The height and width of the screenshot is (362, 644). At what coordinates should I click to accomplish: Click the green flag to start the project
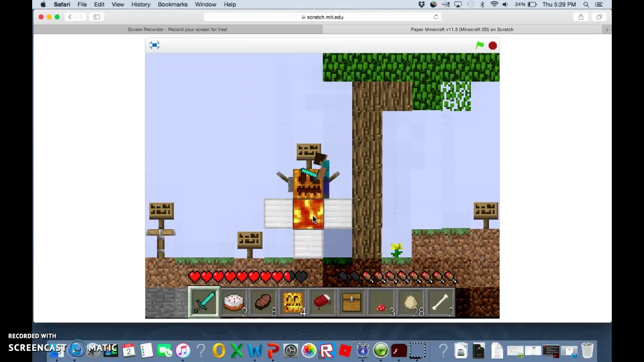480,45
